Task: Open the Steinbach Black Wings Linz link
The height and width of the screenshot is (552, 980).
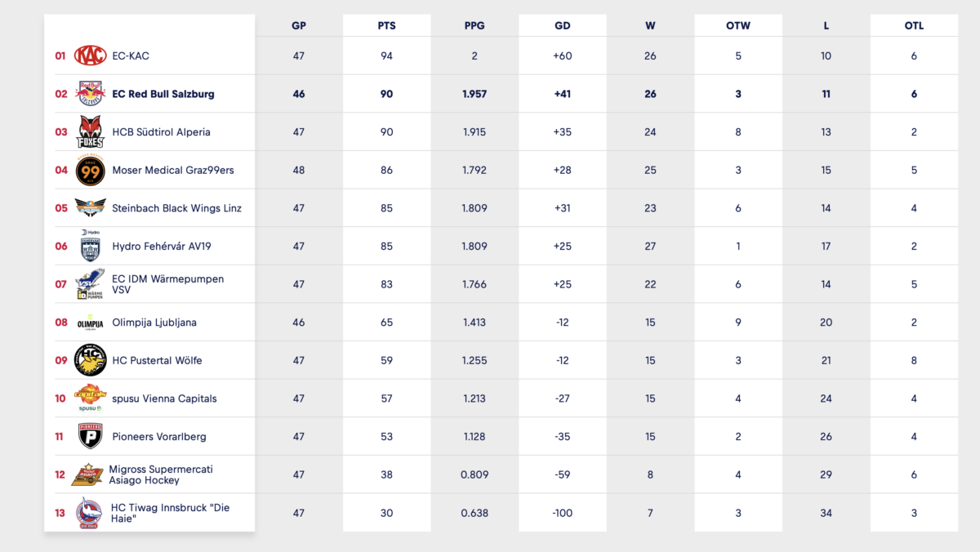Action: click(177, 208)
